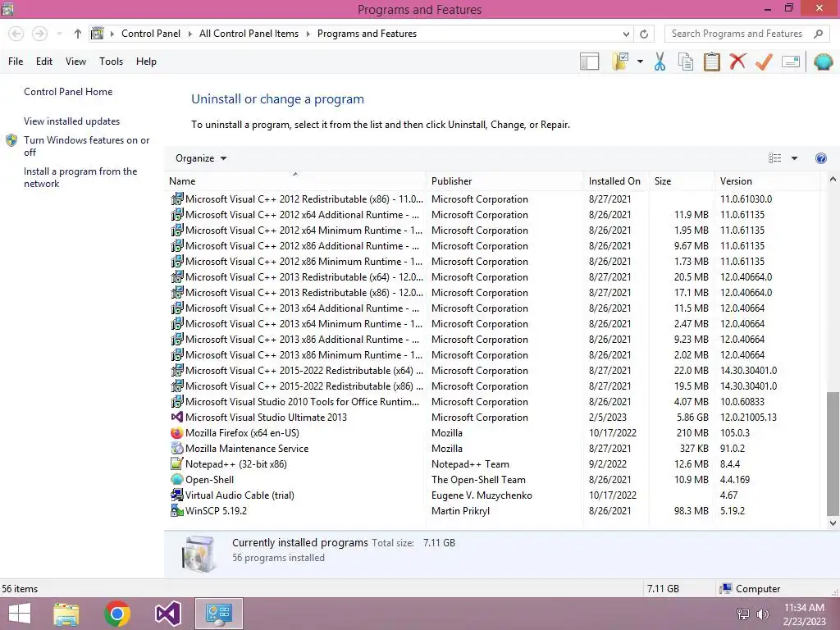The width and height of the screenshot is (840, 630).
Task: Sort by the Installed On column header
Action: pos(616,181)
